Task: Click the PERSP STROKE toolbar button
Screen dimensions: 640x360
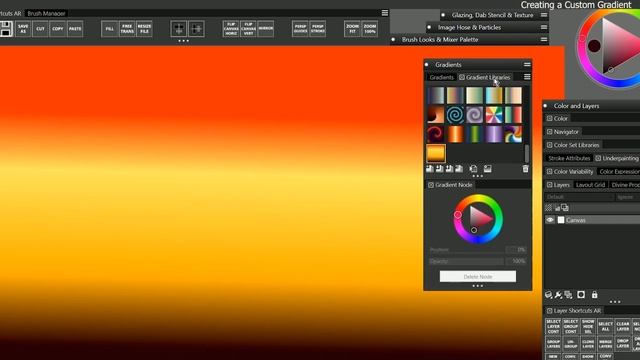Action: [x=318, y=29]
